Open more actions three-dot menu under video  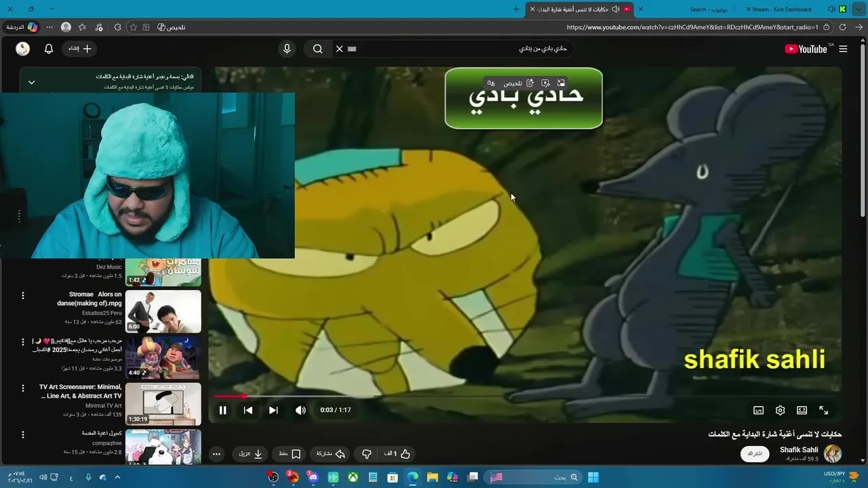pyautogui.click(x=216, y=454)
